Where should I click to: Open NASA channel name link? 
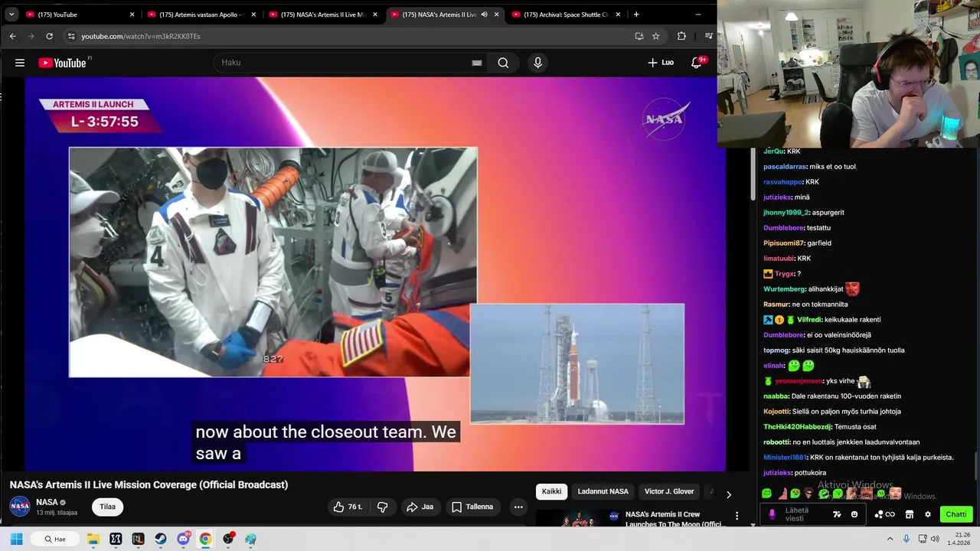tap(47, 502)
